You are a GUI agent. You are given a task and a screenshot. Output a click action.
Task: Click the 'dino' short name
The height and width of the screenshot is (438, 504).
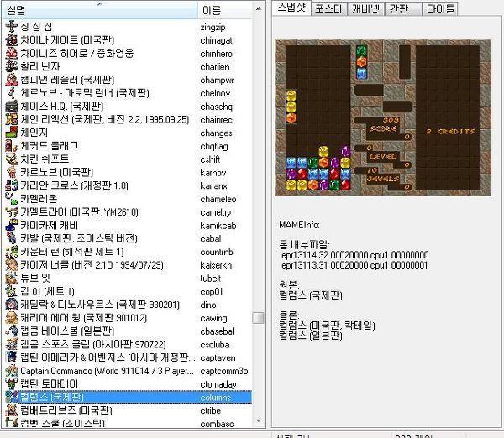[x=208, y=305]
